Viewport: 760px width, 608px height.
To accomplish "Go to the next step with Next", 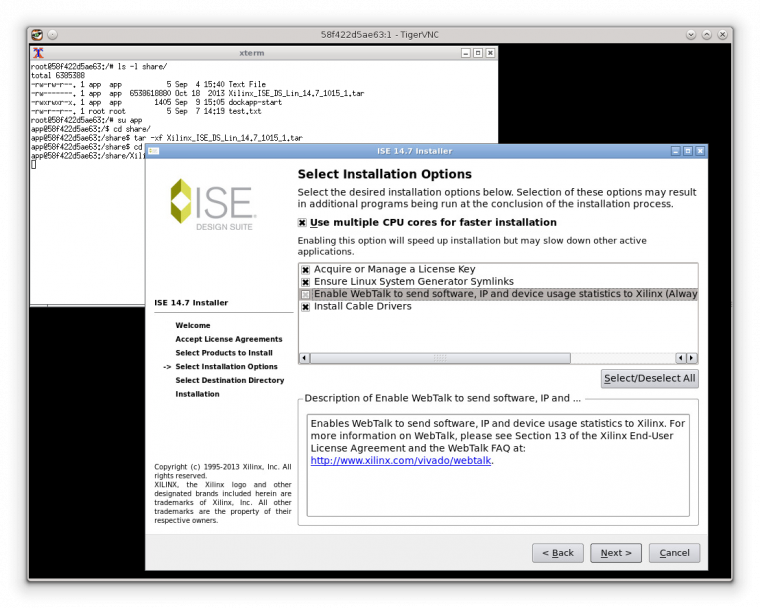I will coord(615,553).
